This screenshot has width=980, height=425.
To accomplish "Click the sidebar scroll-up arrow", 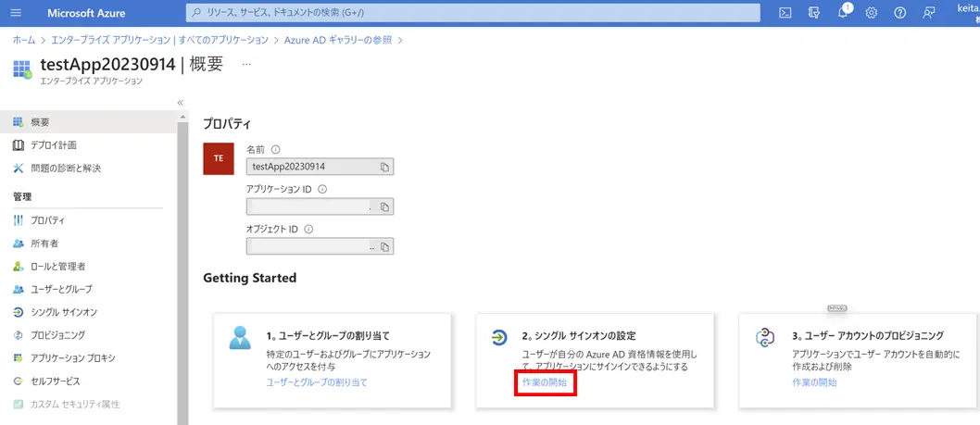I will coord(182,117).
